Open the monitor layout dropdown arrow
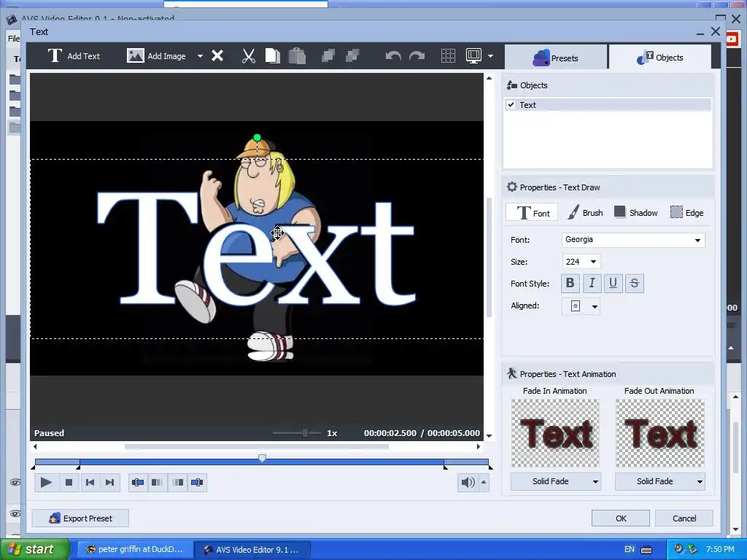 (490, 56)
